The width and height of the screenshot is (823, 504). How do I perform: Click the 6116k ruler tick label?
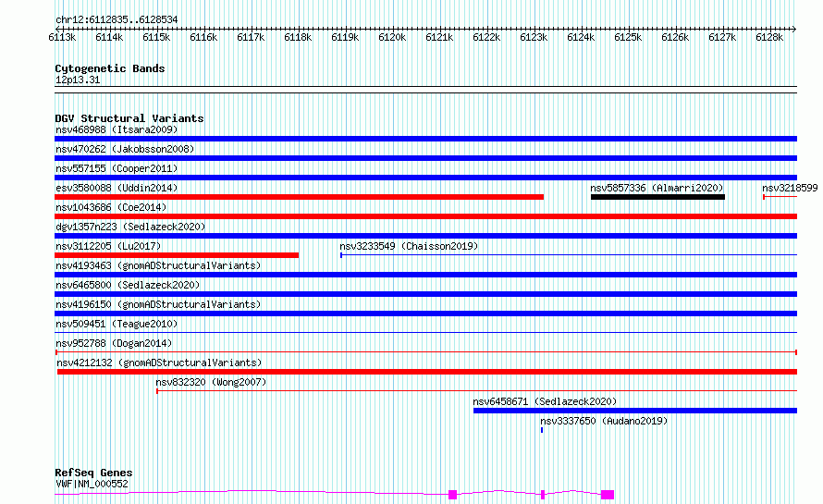203,37
